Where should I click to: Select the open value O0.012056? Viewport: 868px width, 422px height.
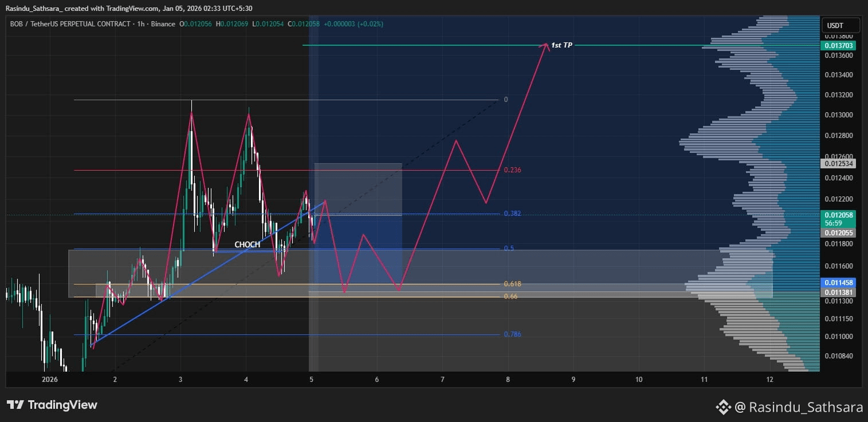click(195, 24)
